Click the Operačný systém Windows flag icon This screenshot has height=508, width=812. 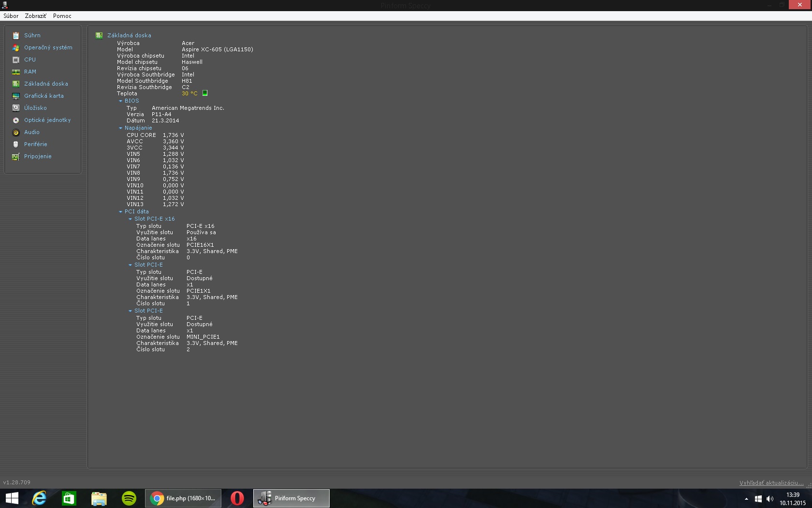coord(16,47)
